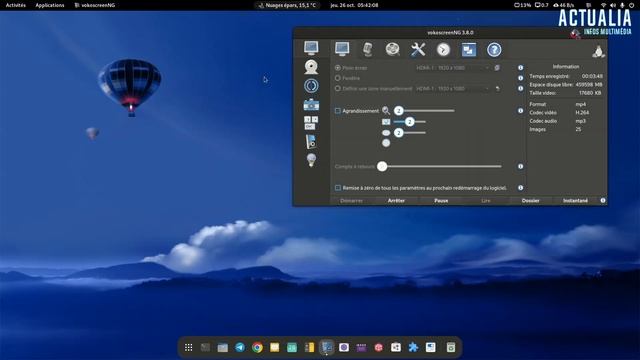
Task: Open the show applications grid in dock
Action: pos(188,347)
